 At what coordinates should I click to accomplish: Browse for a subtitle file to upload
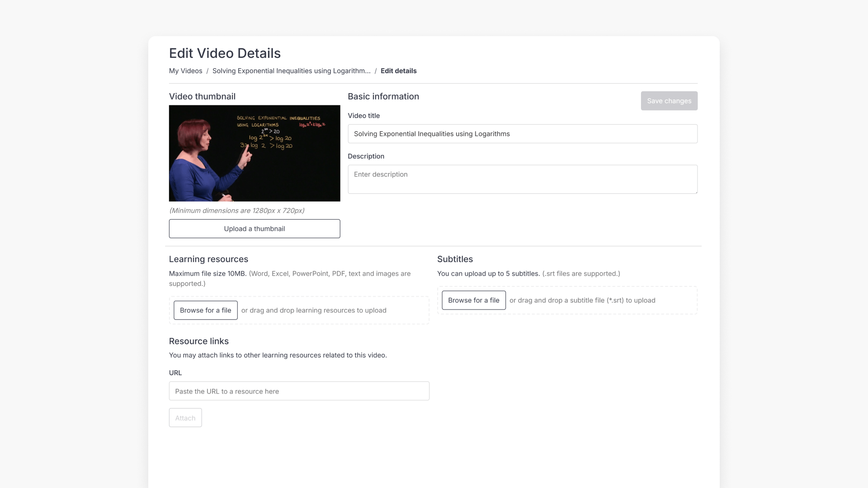pos(473,300)
